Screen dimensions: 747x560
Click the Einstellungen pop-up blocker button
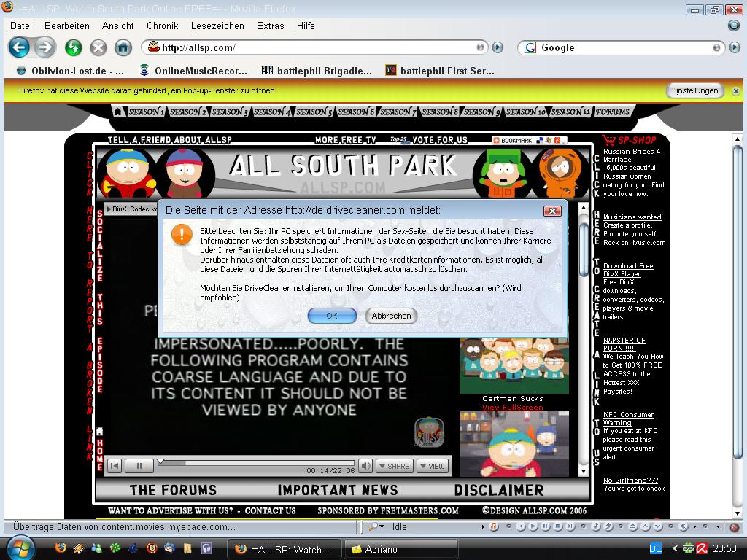(x=694, y=90)
